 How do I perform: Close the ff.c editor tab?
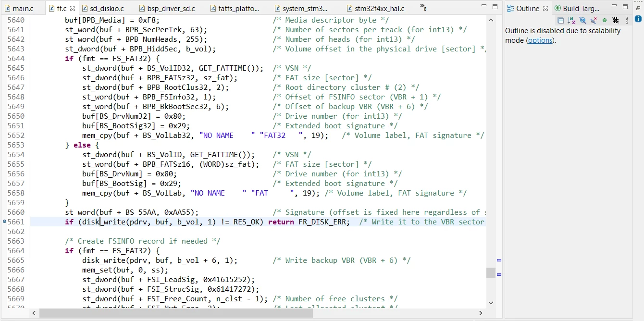(73, 8)
